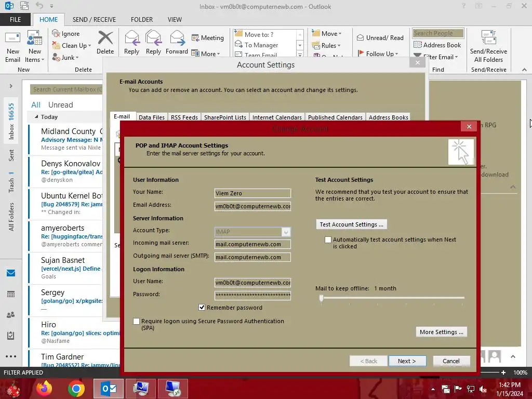Click the Incoming mail server field
Image resolution: width=532 pixels, height=399 pixels.
point(252,244)
